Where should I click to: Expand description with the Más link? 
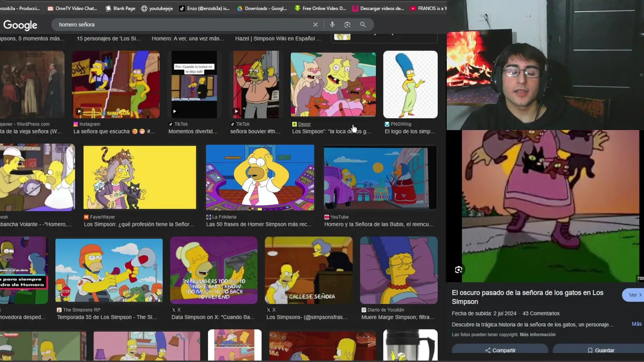[x=636, y=324]
